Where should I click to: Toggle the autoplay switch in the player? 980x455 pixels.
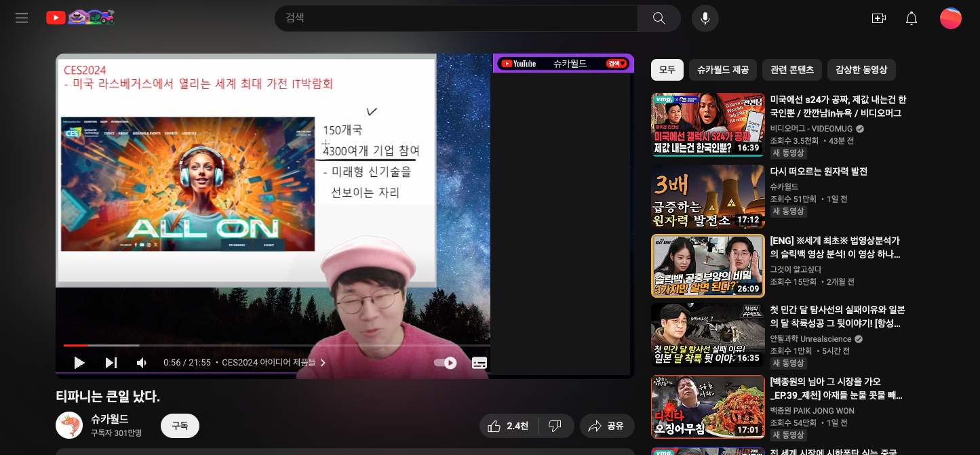[x=446, y=363]
